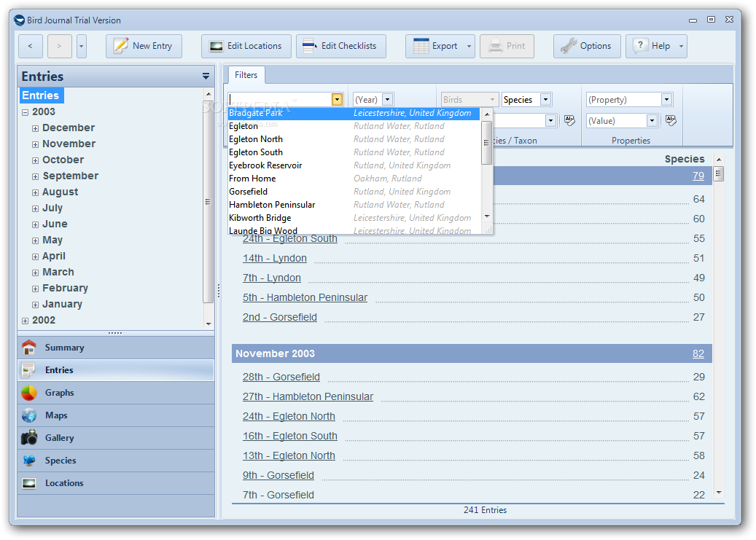The height and width of the screenshot is (540, 756).
Task: Click the Properties filter rename icon
Action: tap(671, 120)
